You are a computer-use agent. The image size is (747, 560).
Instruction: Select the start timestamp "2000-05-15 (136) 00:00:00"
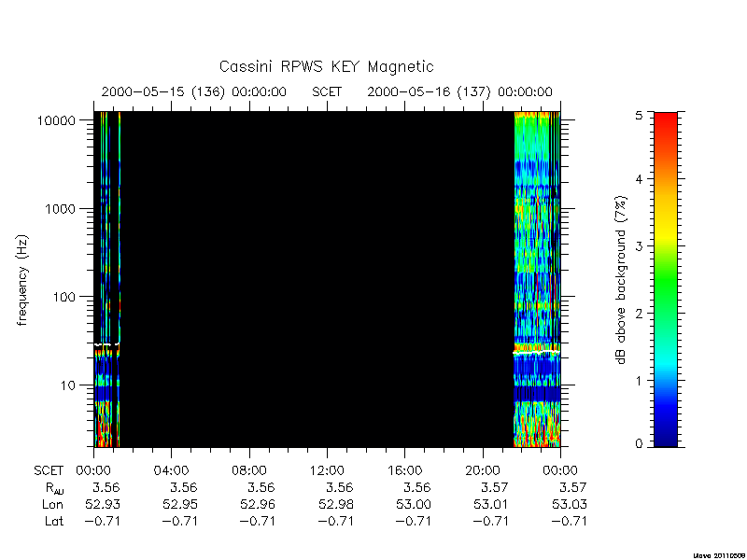(193, 91)
